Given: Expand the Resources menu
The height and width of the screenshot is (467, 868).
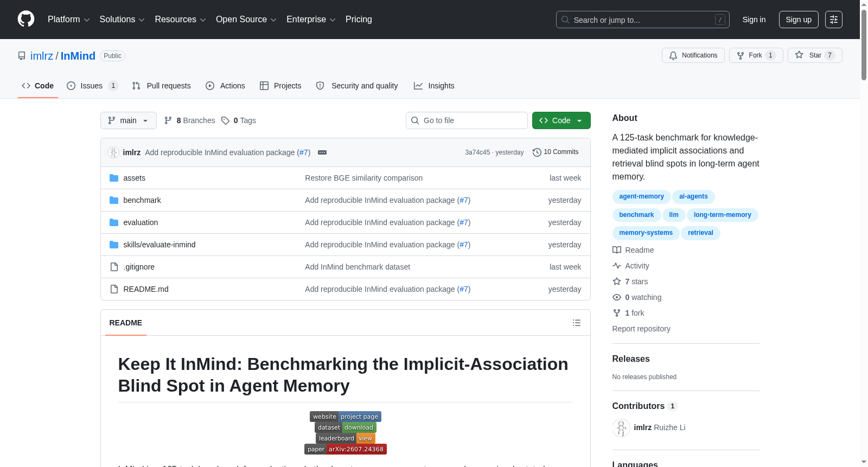Looking at the screenshot, I should 180,20.
